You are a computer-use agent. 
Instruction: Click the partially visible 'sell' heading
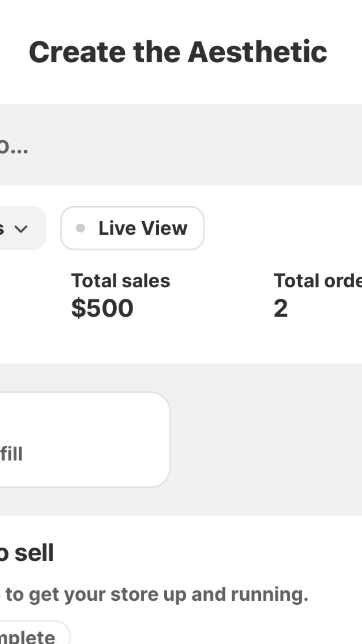click(x=27, y=553)
